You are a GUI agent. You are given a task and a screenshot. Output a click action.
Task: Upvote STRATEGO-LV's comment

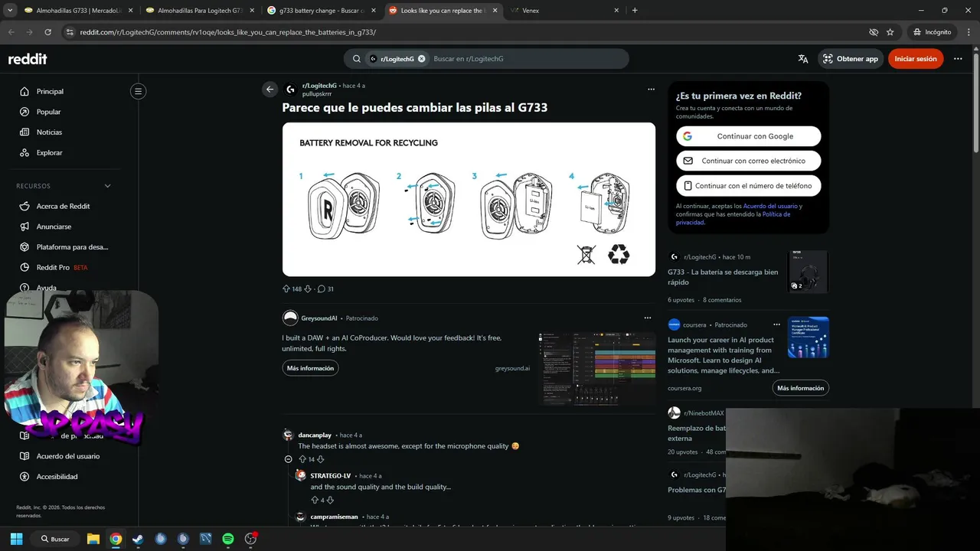314,500
